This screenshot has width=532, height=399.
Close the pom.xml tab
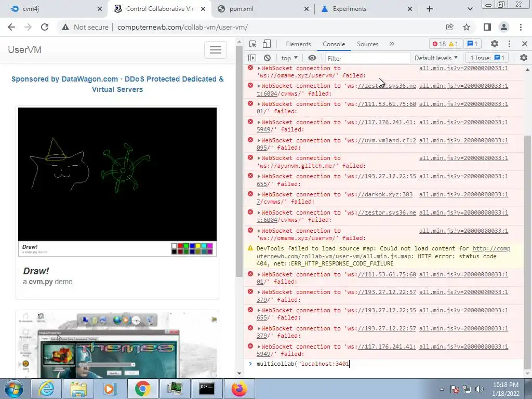pyautogui.click(x=307, y=9)
